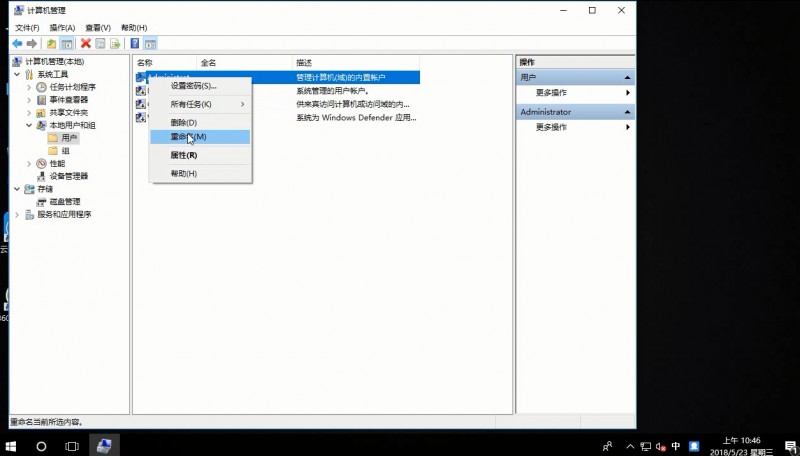The image size is (800, 456).
Task: Expand the 任务计划程序 tree node
Action: (29, 87)
